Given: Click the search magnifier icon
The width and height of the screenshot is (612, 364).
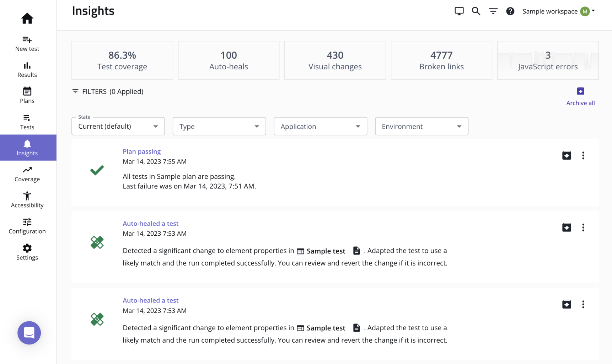Looking at the screenshot, I should (x=476, y=11).
